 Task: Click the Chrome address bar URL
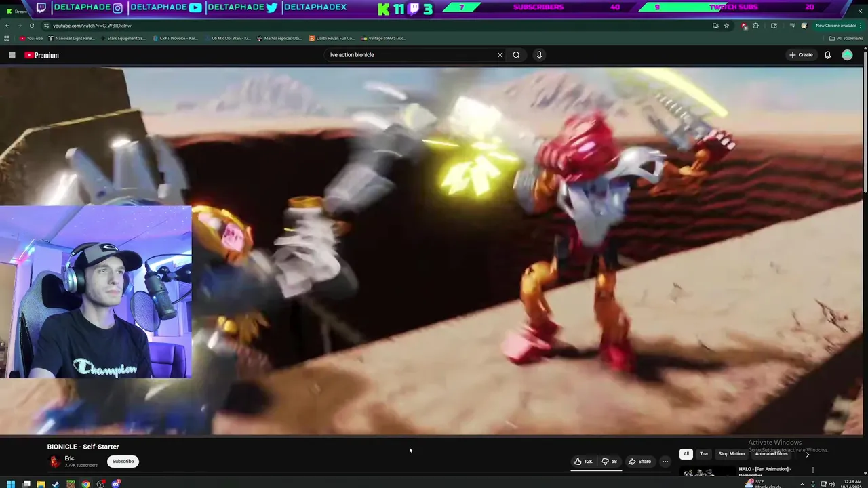92,26
